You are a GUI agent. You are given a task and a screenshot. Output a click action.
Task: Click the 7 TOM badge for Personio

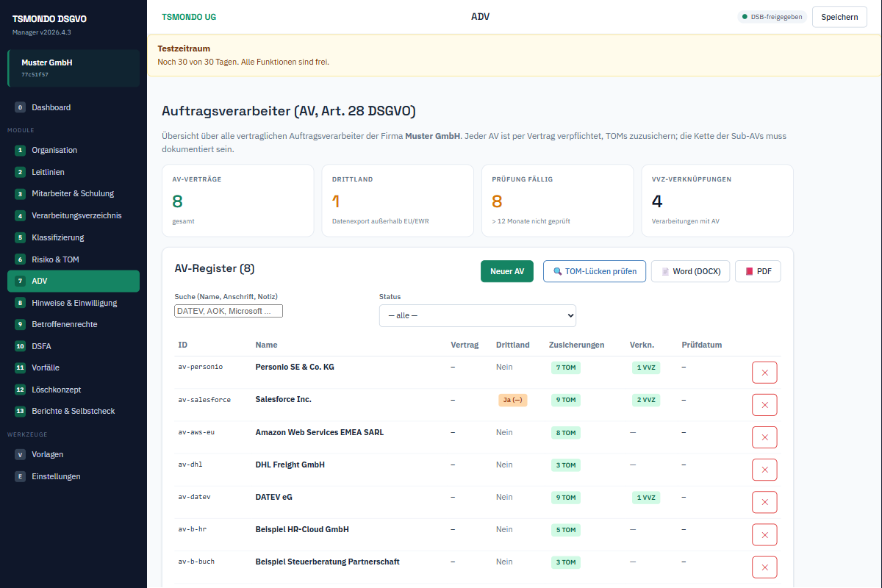tap(566, 367)
